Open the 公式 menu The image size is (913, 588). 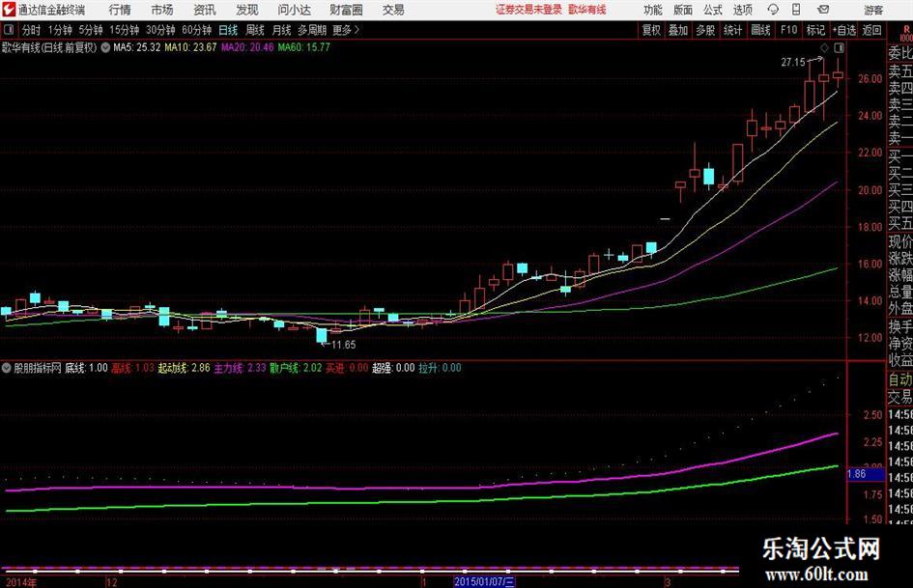point(713,10)
